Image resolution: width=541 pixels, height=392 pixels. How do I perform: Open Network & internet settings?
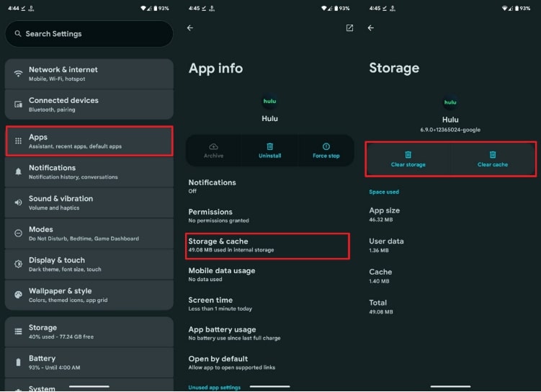coord(89,73)
